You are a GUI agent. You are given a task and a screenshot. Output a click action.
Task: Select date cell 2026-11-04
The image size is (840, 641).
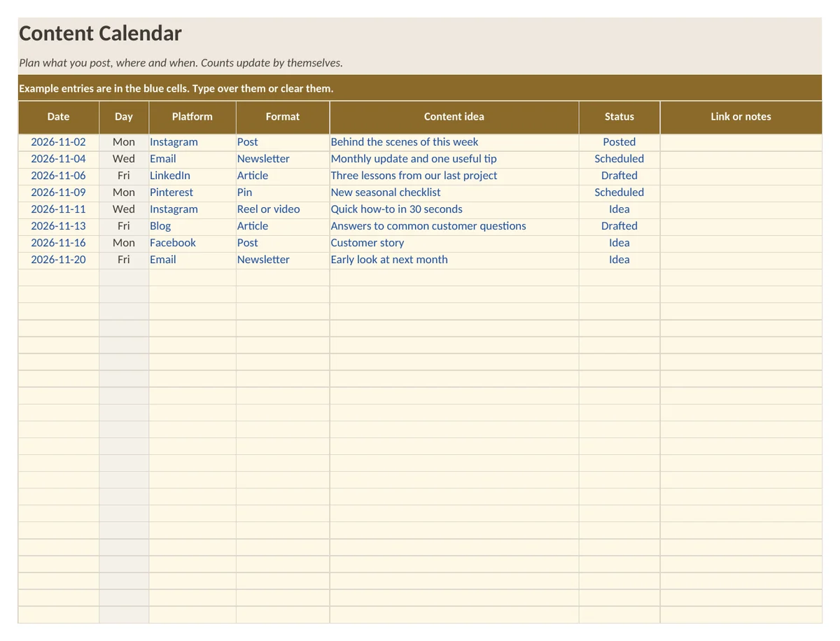[59, 159]
